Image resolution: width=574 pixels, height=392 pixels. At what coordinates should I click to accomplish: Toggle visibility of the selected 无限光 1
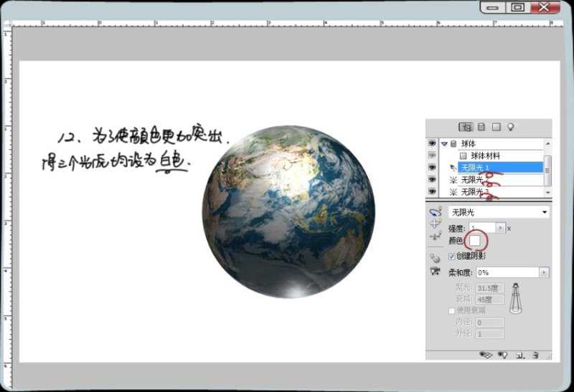tap(432, 167)
